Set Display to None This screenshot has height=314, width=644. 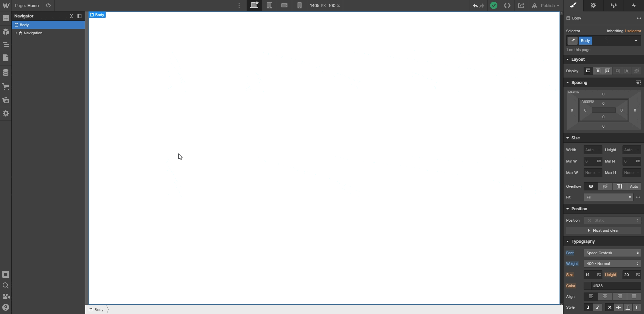[637, 71]
